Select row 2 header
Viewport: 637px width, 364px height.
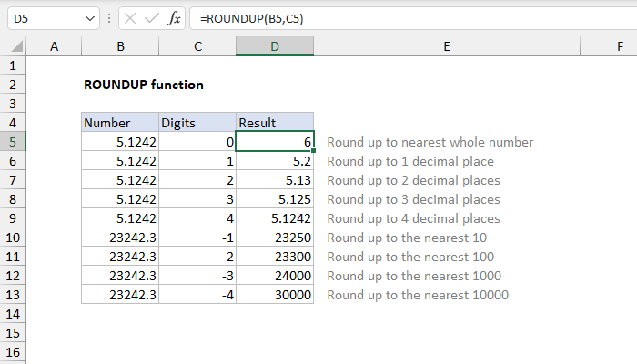(x=13, y=85)
